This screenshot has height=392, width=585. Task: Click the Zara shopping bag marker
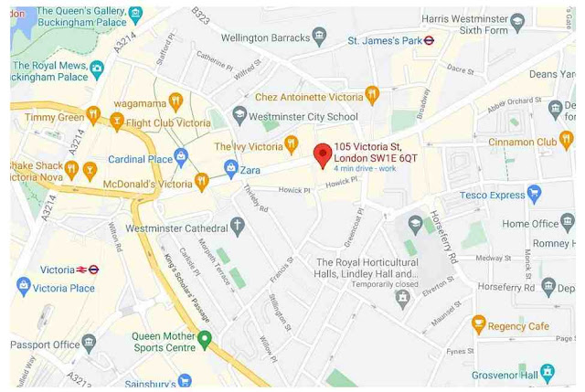230,169
